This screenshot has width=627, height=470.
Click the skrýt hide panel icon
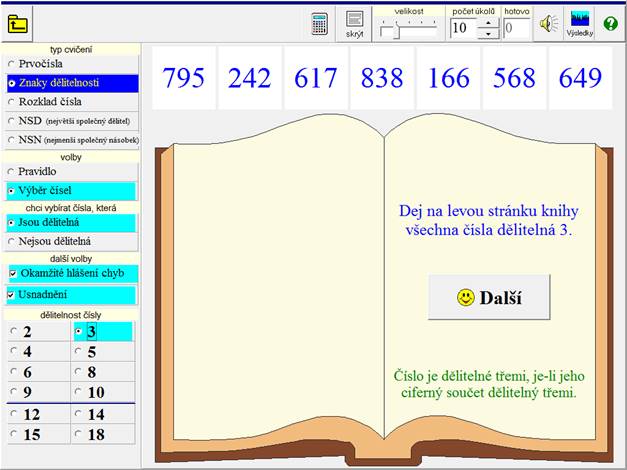pos(354,24)
